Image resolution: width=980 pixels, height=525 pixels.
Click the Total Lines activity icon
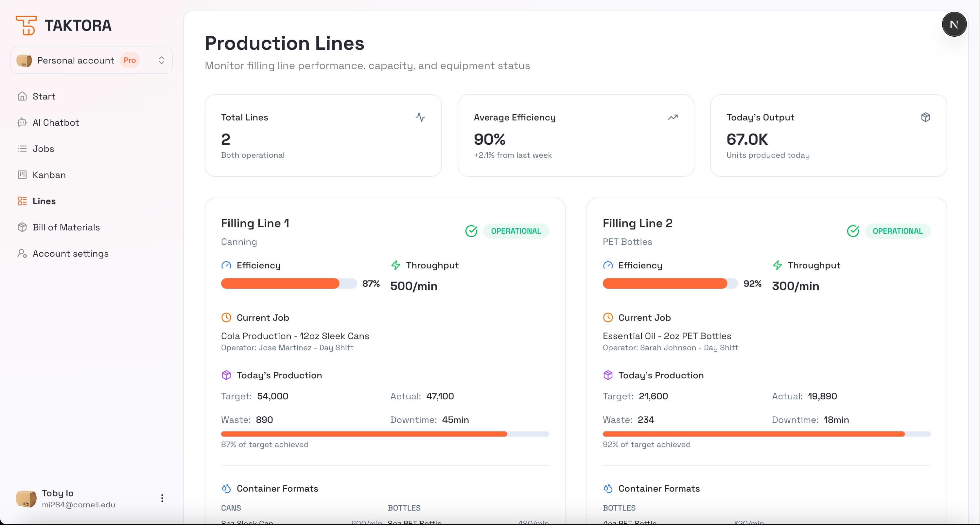pyautogui.click(x=421, y=117)
